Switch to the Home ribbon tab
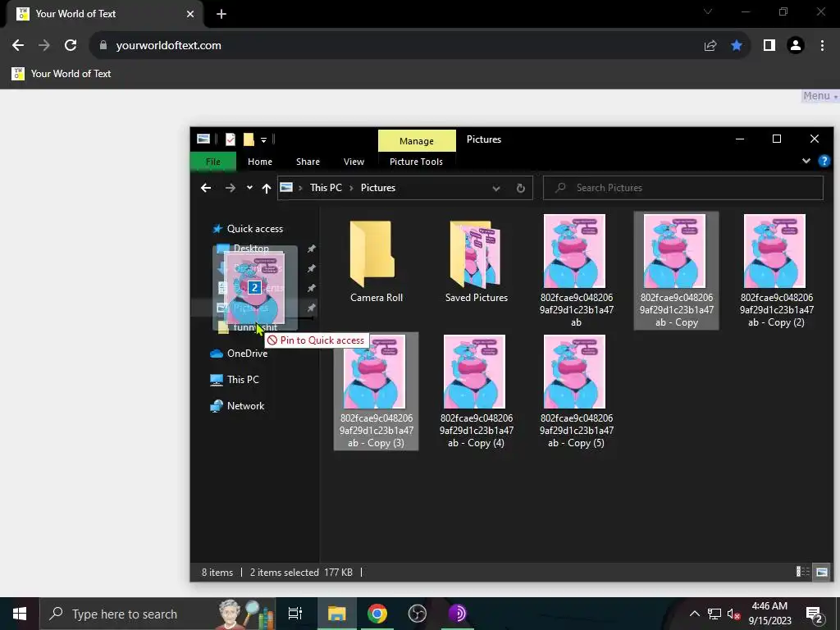The image size is (840, 630). coord(260,162)
